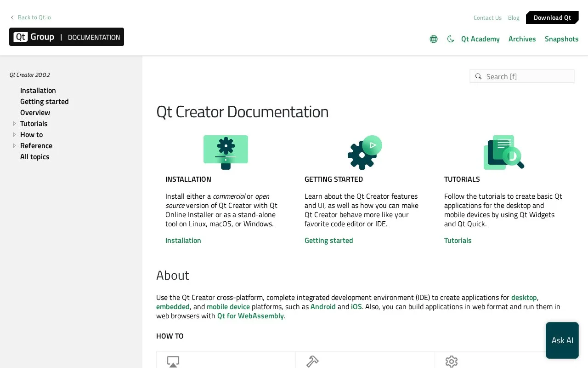
Task: Follow the embedded link in About
Action: (x=173, y=307)
